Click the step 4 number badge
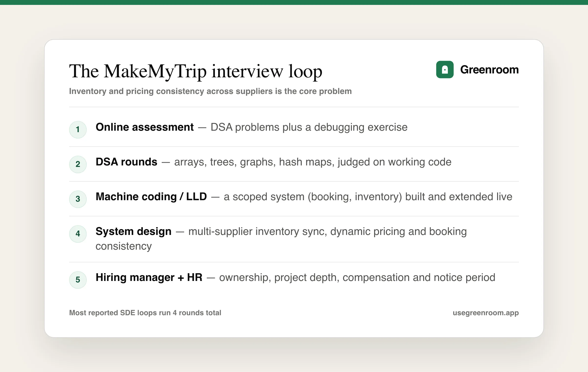The width and height of the screenshot is (588, 372). [78, 234]
